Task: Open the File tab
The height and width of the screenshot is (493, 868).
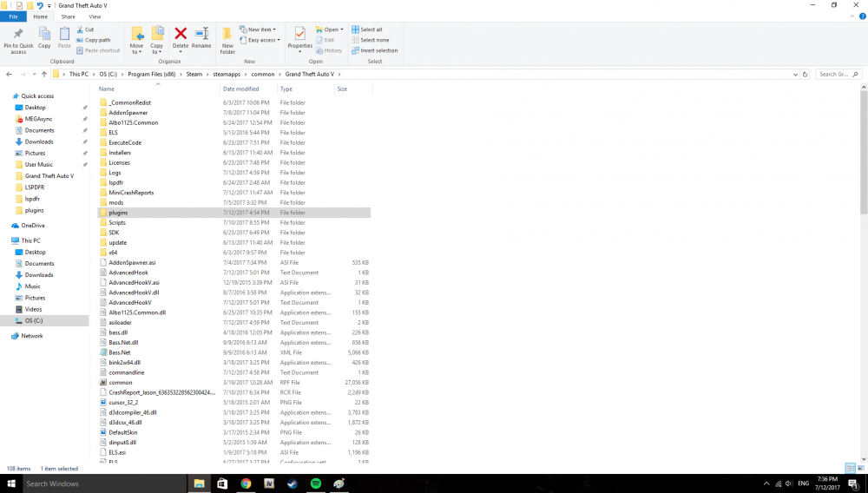Action: [13, 16]
